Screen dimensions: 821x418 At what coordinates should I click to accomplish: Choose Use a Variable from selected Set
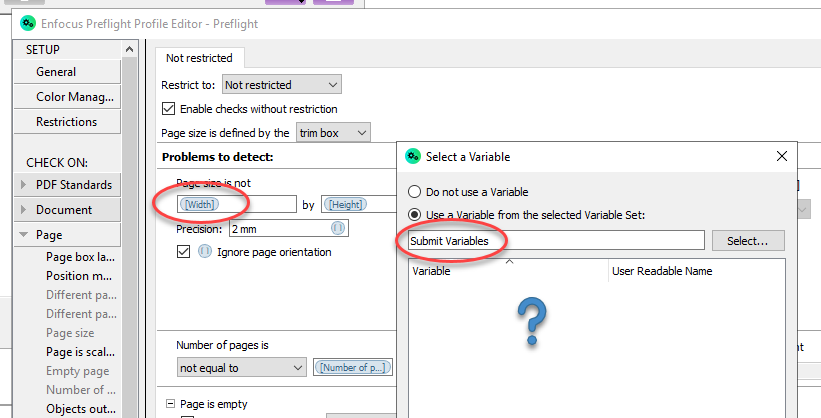(413, 214)
